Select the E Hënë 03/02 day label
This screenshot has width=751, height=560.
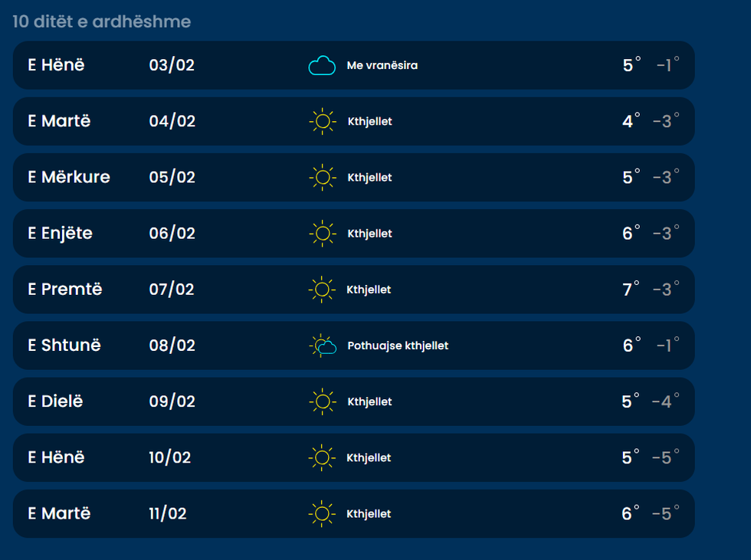(x=56, y=65)
